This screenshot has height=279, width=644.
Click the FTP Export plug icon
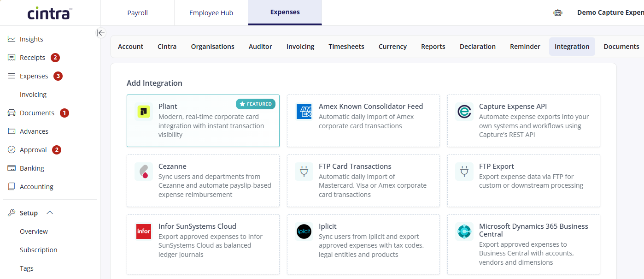(464, 172)
